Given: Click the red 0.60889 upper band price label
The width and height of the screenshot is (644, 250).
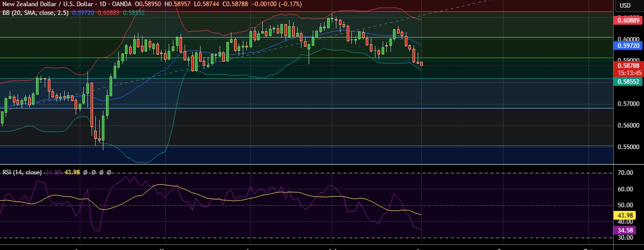Looking at the screenshot, I should tap(628, 20).
